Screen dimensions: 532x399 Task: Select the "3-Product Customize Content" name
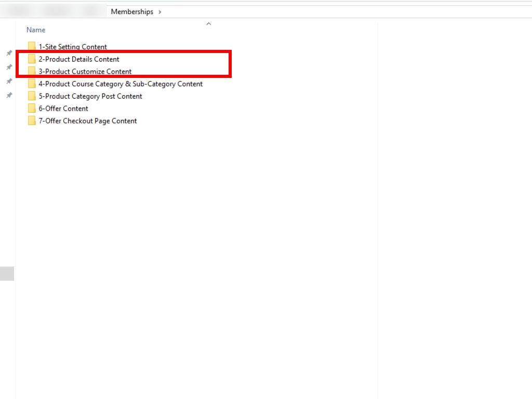pos(85,71)
